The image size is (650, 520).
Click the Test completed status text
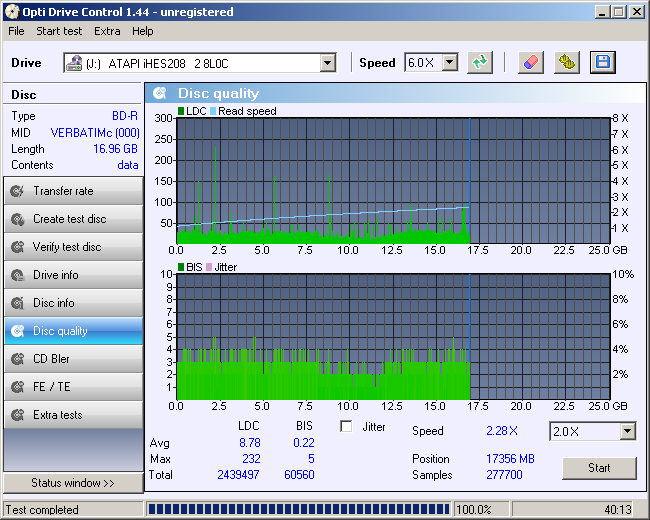[42, 510]
